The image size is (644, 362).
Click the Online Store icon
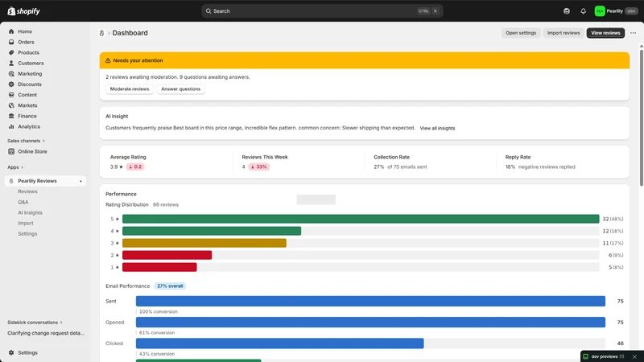coord(11,151)
